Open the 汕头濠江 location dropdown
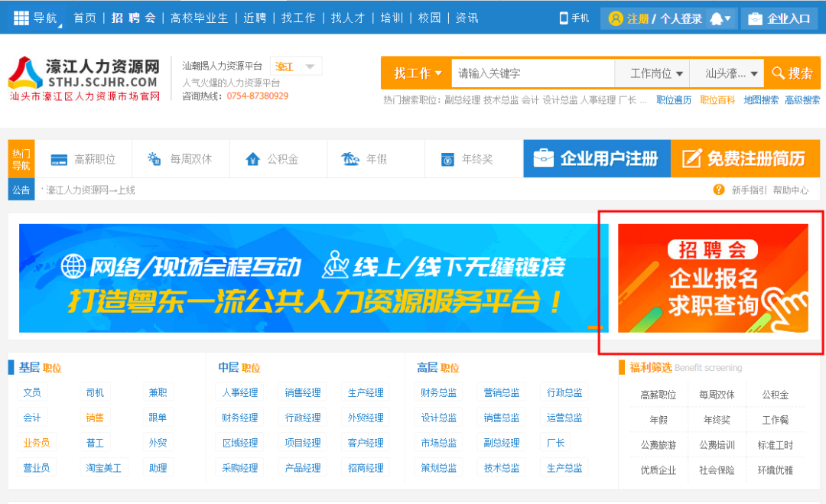 pyautogui.click(x=733, y=73)
